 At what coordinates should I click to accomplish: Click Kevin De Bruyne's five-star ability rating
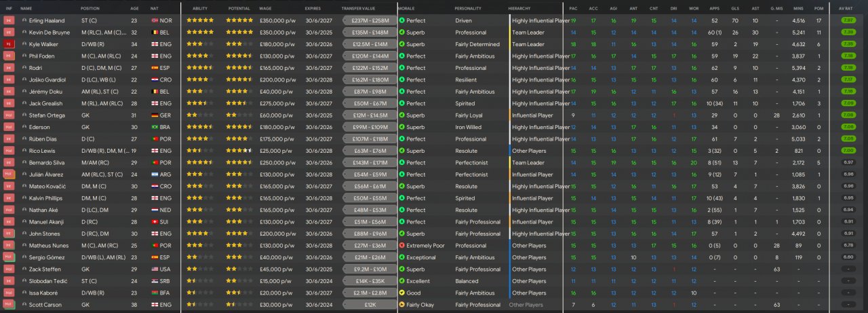point(199,33)
